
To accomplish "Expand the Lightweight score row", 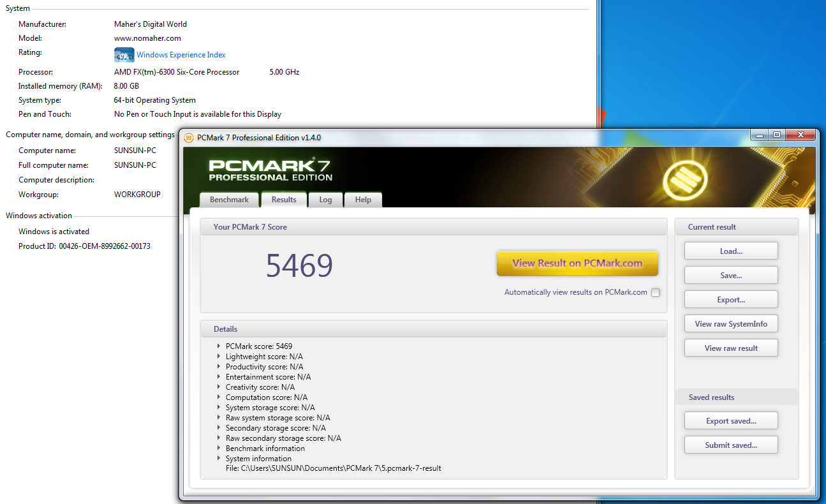I will click(x=219, y=357).
